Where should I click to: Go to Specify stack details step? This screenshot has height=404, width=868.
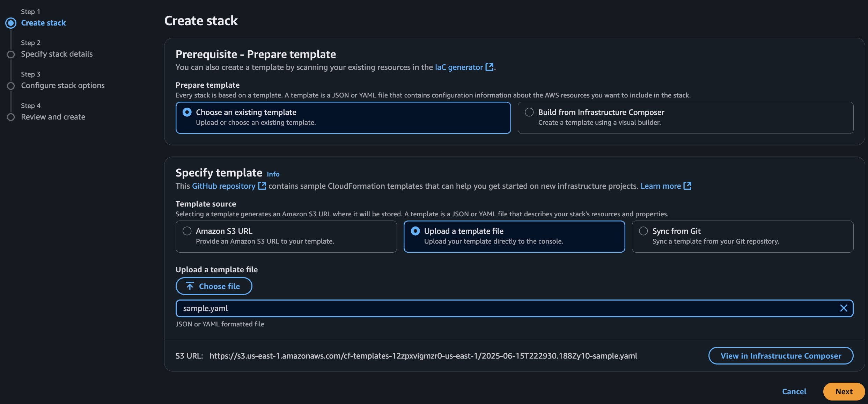(x=57, y=54)
